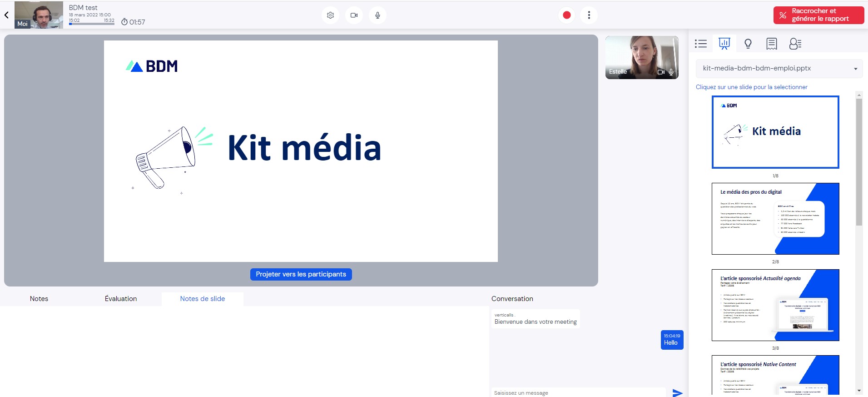Open the document notes panel icon

coord(772,44)
